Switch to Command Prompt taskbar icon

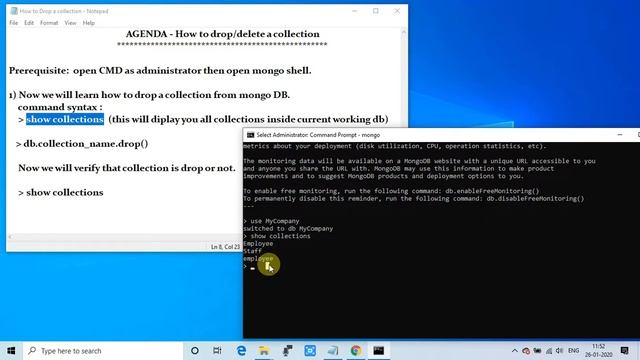(x=379, y=351)
